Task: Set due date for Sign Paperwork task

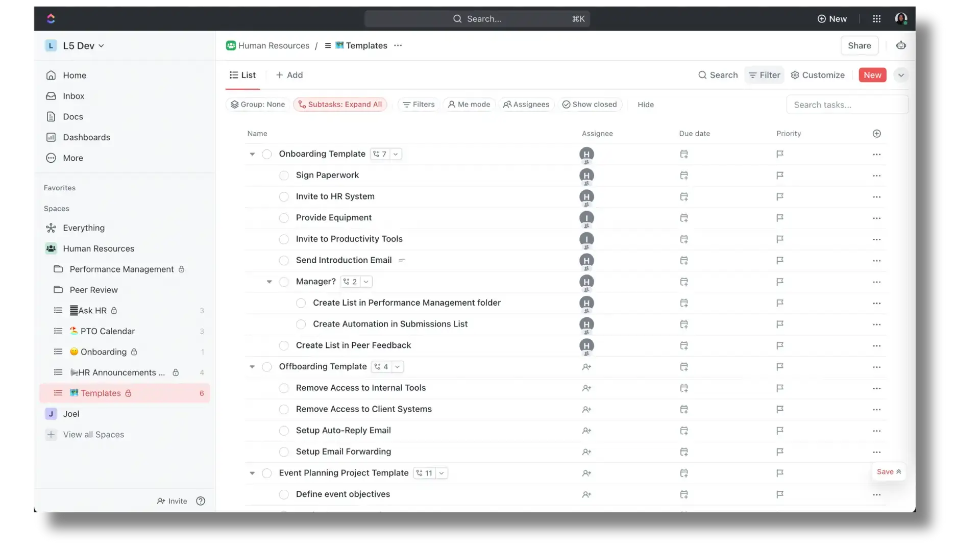Action: pyautogui.click(x=684, y=176)
